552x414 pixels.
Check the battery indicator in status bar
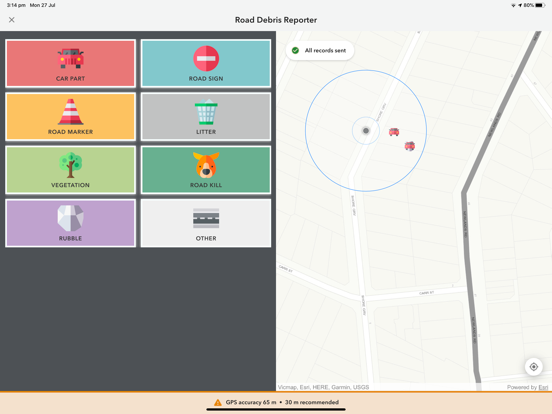pos(540,5)
